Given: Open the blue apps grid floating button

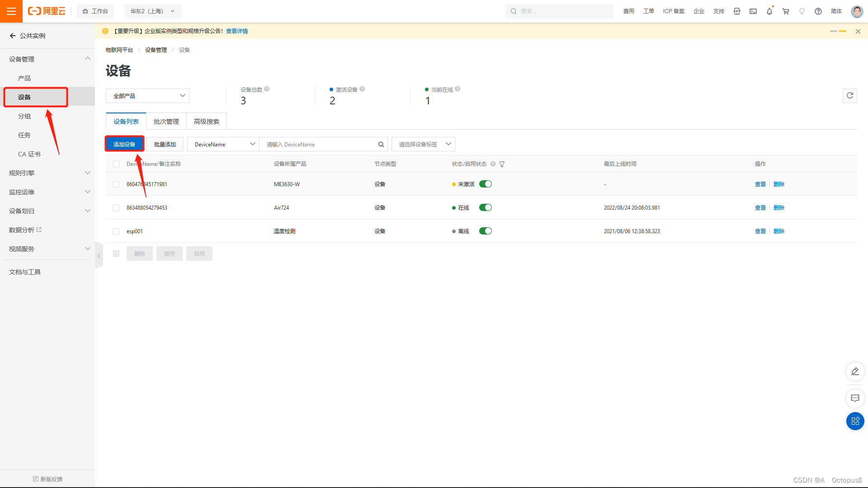Looking at the screenshot, I should pos(855,421).
